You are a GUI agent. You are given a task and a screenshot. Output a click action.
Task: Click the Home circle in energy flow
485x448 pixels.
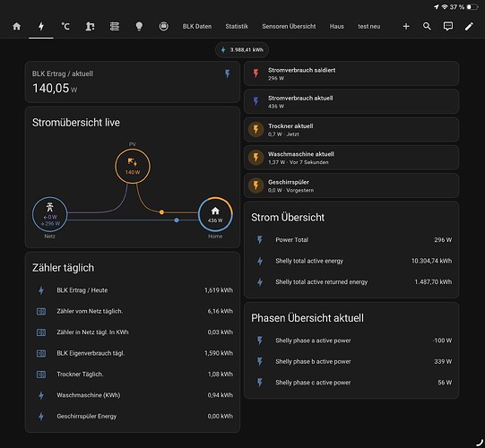215,214
